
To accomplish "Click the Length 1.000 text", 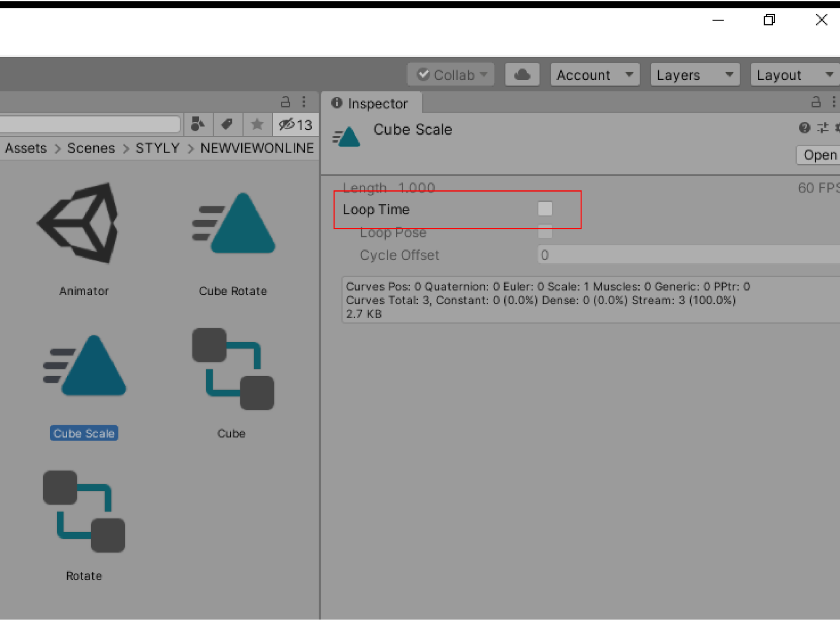I will (x=389, y=187).
